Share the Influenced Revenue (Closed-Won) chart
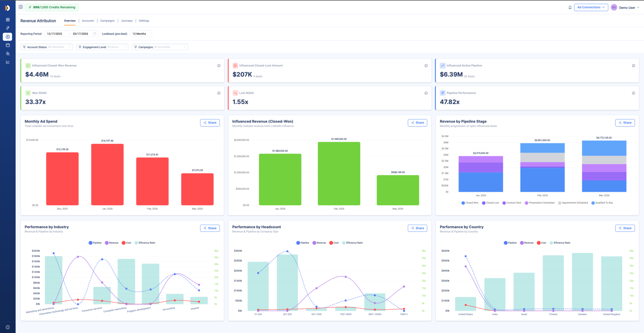644x333 pixels. click(417, 123)
